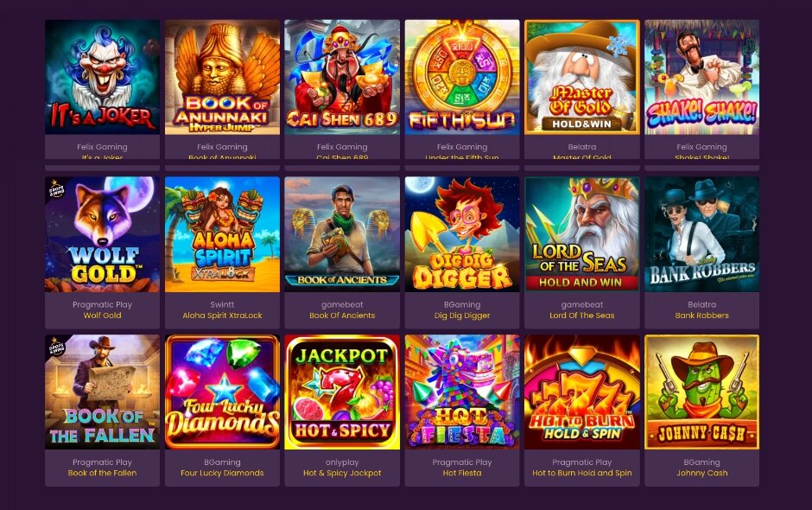
Task: Select the Book of Anunnaki HyperJump tile
Action: (x=222, y=77)
